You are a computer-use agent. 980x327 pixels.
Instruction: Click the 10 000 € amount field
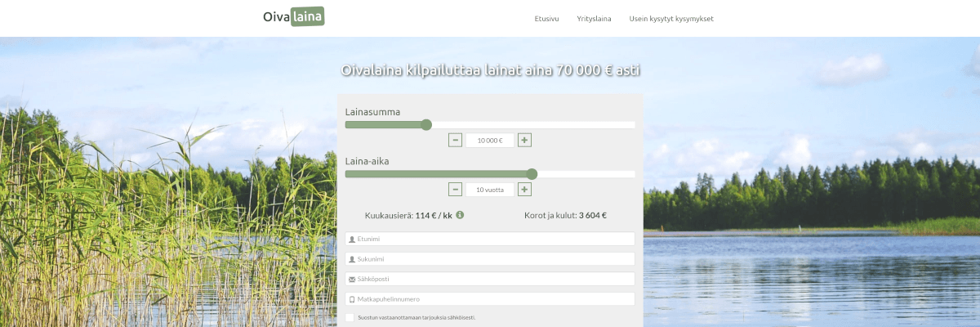pyautogui.click(x=490, y=140)
